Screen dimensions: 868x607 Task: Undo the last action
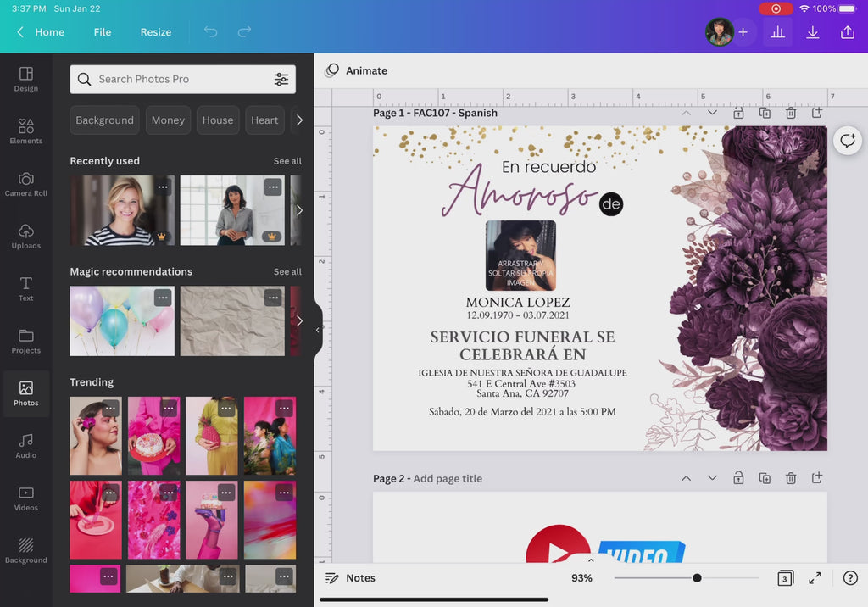(x=211, y=31)
